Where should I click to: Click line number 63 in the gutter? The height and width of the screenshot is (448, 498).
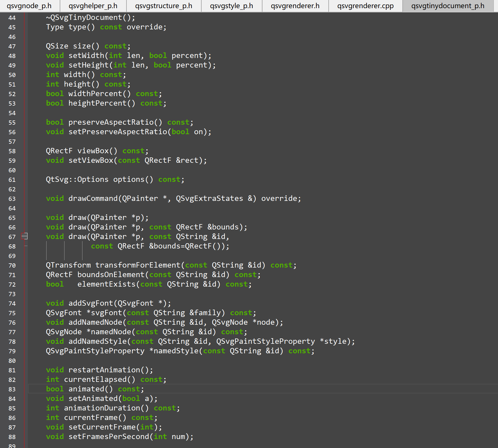tap(12, 199)
